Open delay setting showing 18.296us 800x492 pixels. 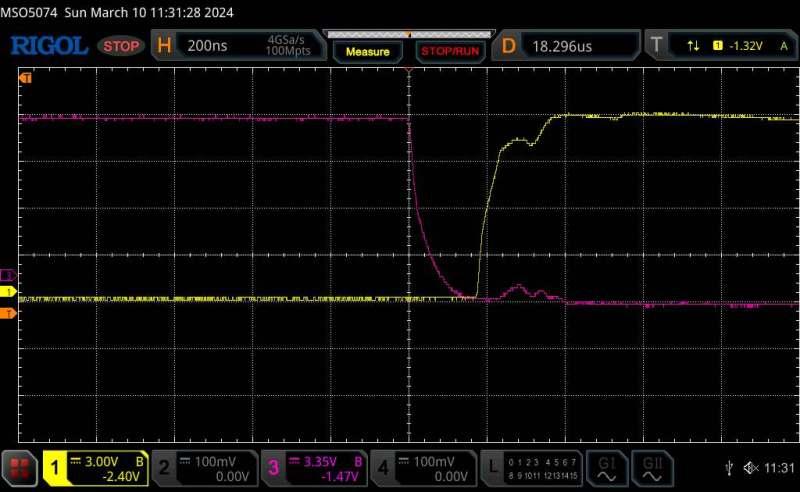point(568,46)
